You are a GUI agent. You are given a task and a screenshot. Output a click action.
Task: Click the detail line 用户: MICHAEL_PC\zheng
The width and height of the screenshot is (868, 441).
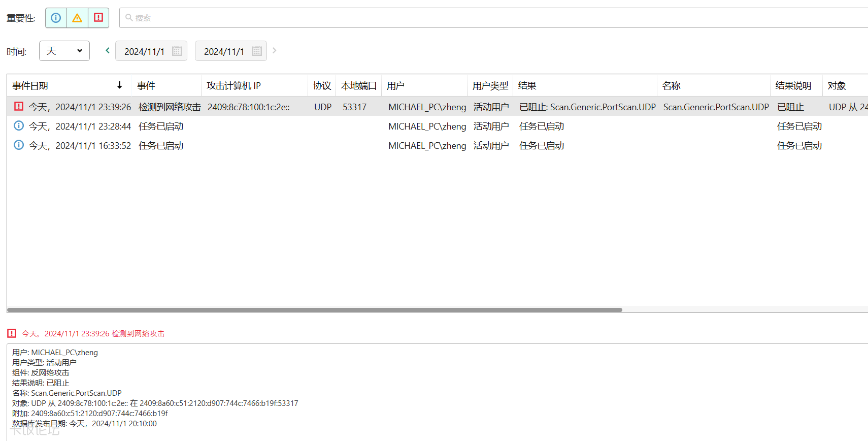coord(55,352)
